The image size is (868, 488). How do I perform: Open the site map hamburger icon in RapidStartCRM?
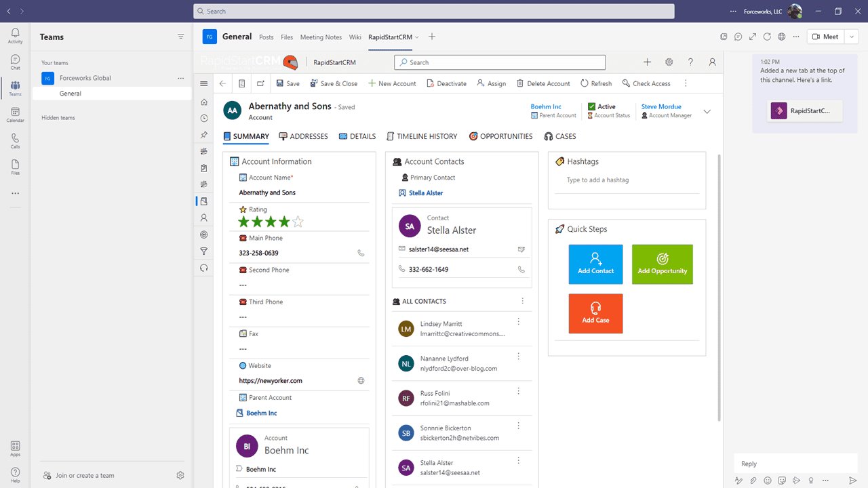[203, 83]
